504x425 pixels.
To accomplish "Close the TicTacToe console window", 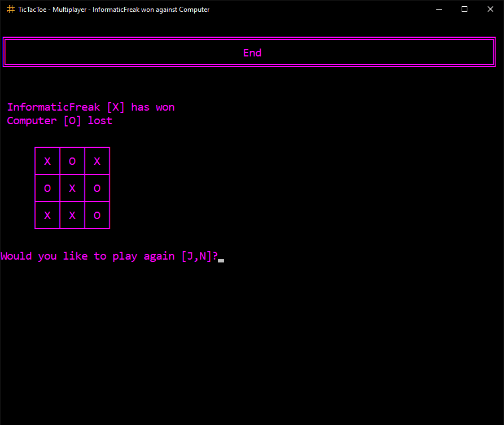I will [490, 10].
